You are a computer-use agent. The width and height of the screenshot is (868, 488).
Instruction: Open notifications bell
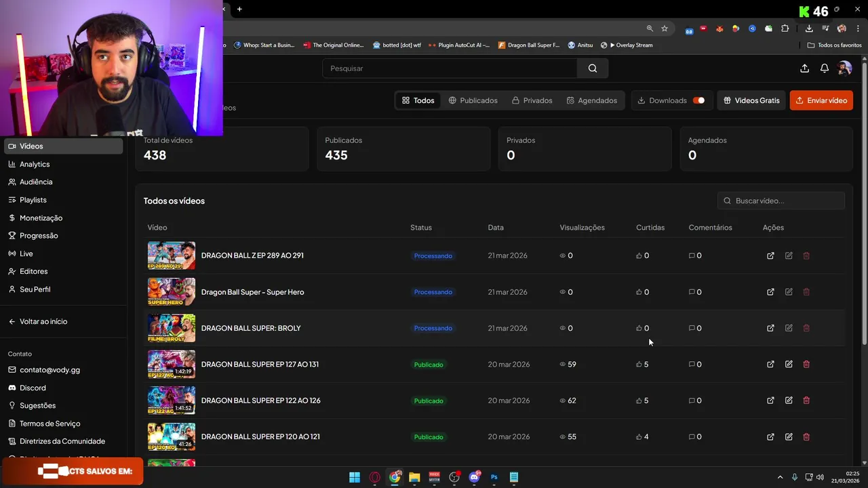pyautogui.click(x=825, y=68)
